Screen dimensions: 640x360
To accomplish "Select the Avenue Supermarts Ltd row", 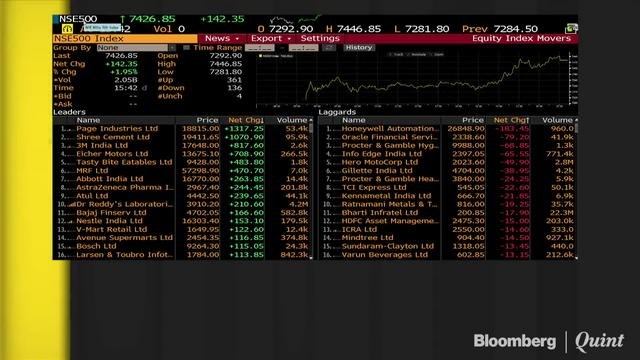I will [x=181, y=238].
